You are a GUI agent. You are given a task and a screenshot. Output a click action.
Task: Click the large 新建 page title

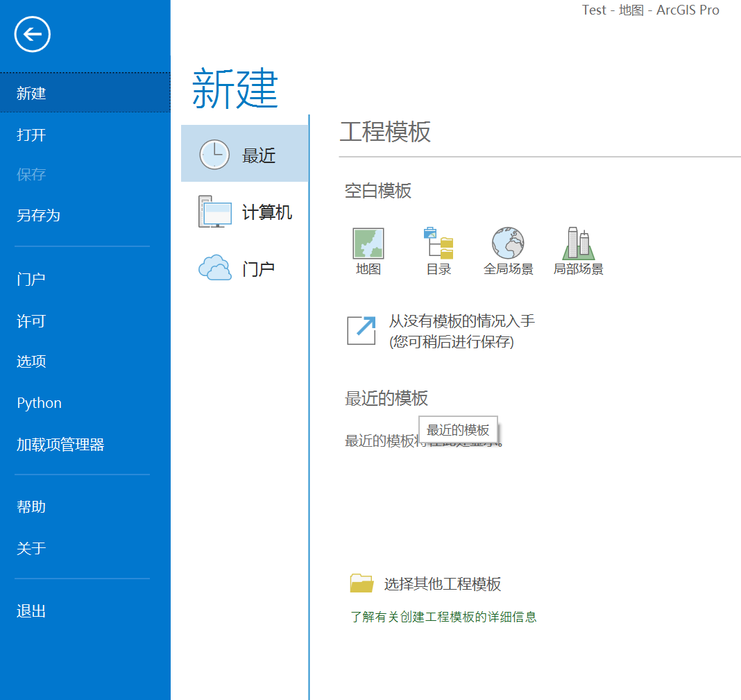click(235, 88)
